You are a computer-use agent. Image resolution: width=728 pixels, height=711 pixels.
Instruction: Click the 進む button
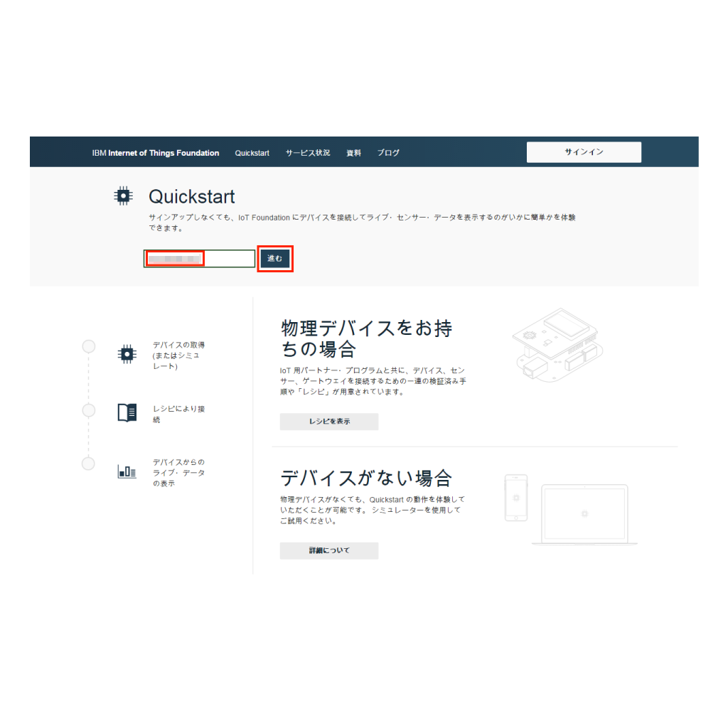(275, 258)
